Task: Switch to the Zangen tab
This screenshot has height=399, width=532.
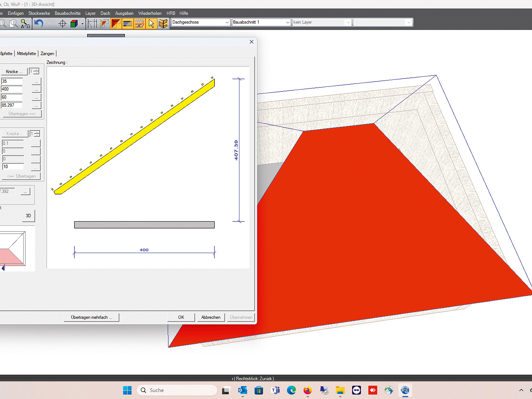Action: click(47, 54)
